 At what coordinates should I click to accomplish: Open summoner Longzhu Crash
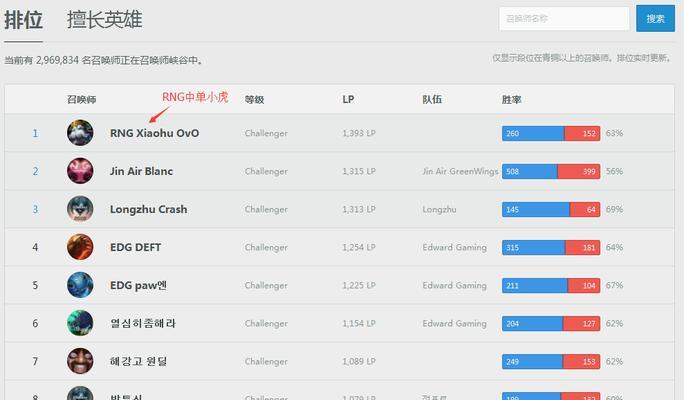coord(148,209)
